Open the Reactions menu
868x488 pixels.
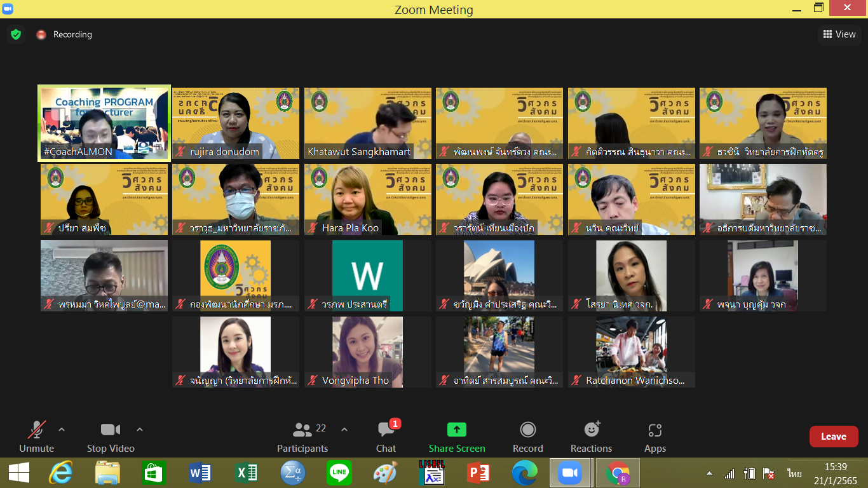coord(591,437)
